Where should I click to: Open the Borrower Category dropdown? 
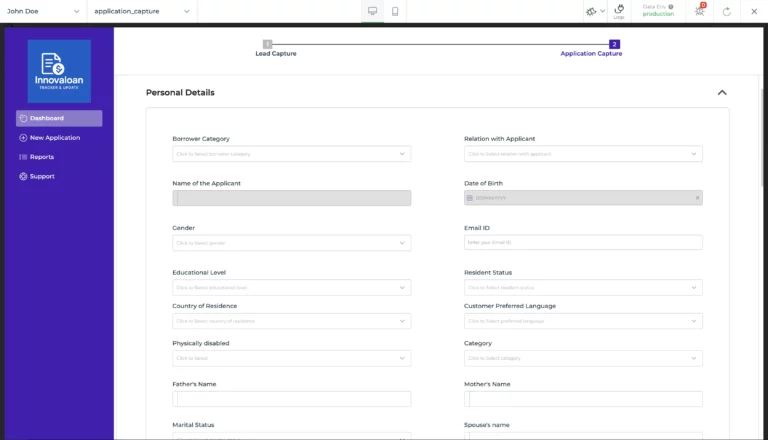(x=291, y=154)
